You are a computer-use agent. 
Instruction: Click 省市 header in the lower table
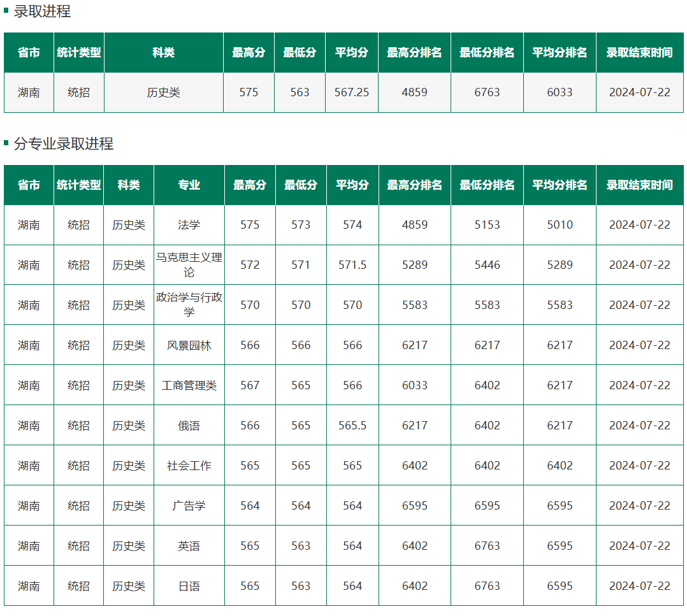(x=29, y=185)
